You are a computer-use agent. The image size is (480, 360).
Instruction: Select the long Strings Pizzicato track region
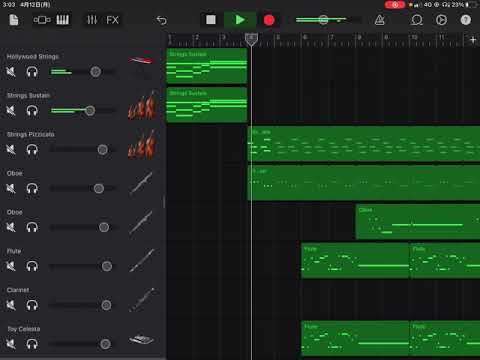[x=364, y=144]
